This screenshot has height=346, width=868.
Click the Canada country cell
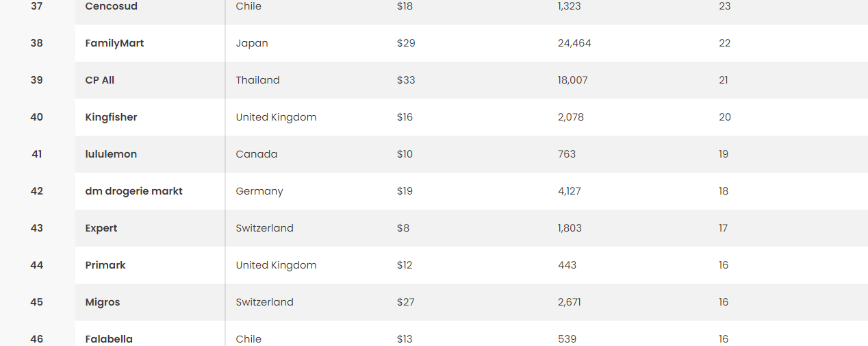click(257, 154)
